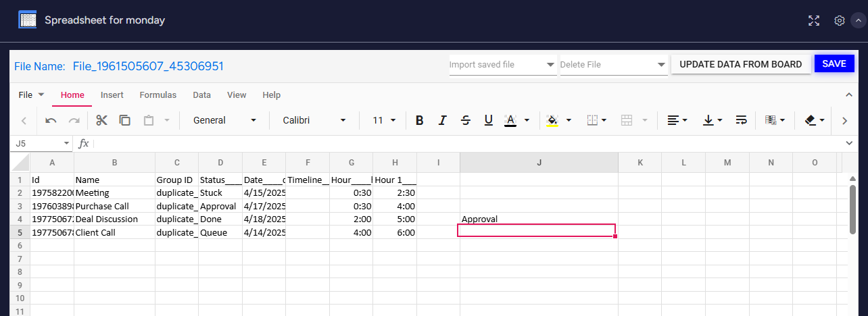This screenshot has width=868, height=316.
Task: Select row 5 header
Action: coord(20,232)
